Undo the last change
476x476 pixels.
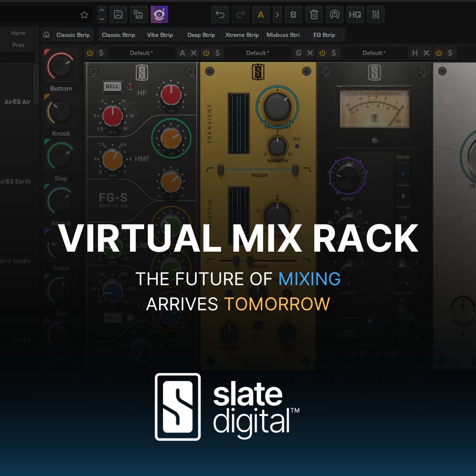coord(220,14)
